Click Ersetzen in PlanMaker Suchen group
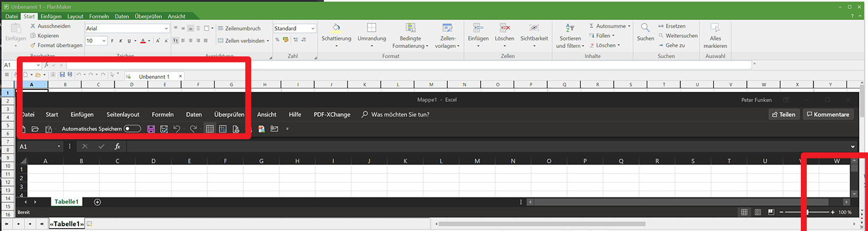Image resolution: width=868 pixels, height=231 pixels. pos(671,26)
